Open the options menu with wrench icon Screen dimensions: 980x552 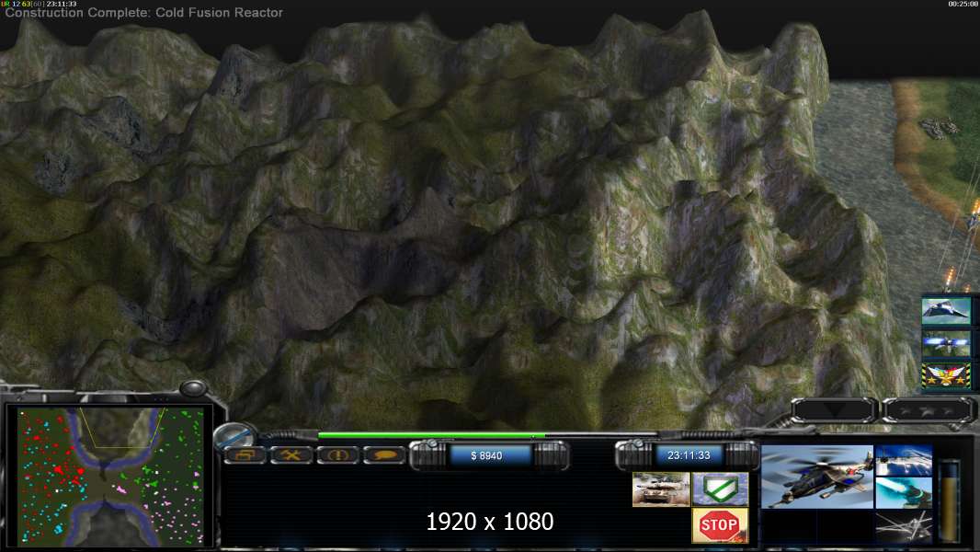[291, 455]
